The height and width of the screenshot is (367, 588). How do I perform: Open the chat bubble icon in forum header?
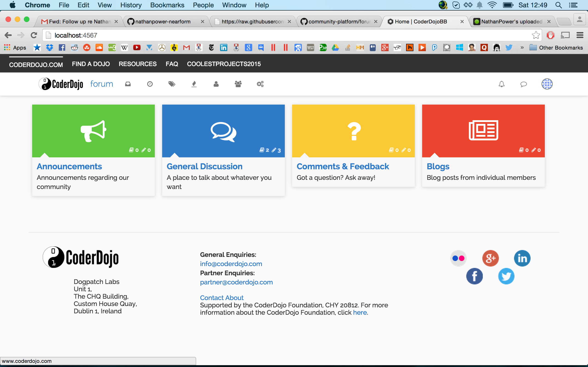pos(524,84)
